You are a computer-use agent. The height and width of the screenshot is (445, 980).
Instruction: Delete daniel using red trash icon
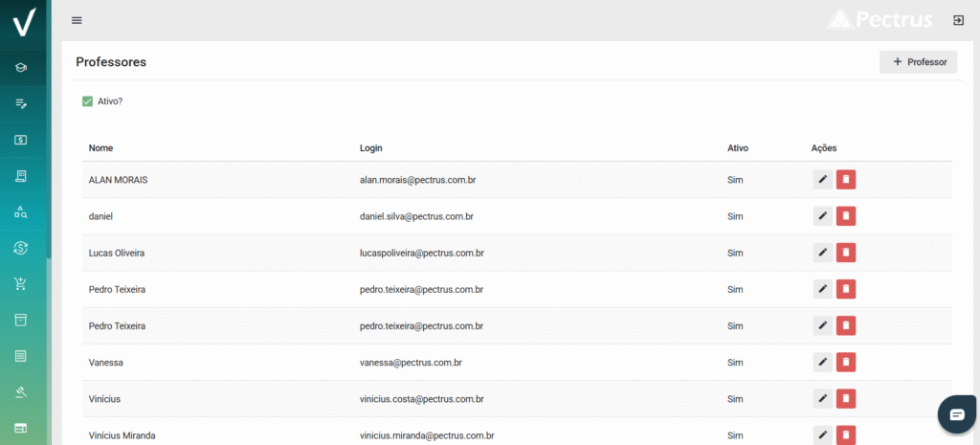tap(846, 216)
